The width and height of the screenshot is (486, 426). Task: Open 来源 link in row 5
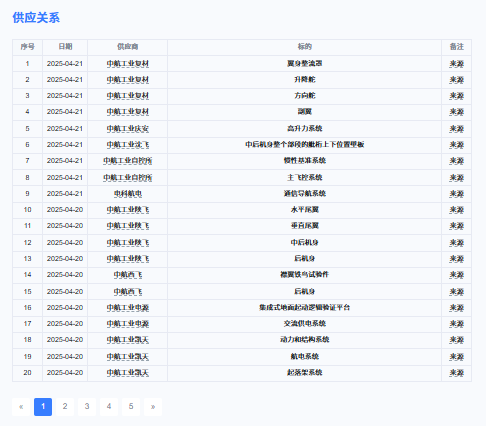(x=456, y=129)
